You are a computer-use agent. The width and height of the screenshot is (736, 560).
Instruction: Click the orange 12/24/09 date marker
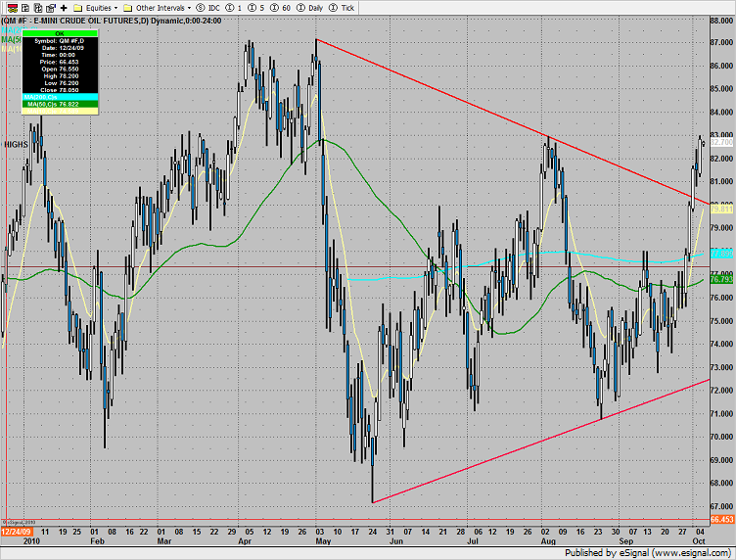tap(17, 532)
